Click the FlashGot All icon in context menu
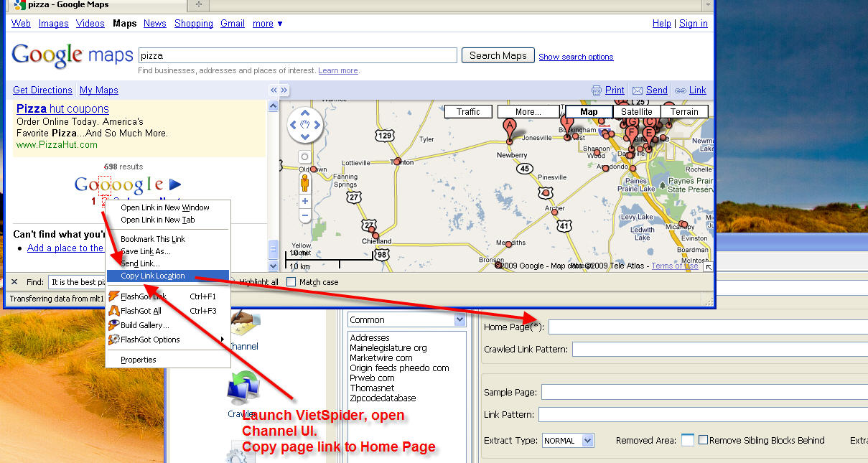Viewport: 868px width, 463px height. click(x=113, y=311)
